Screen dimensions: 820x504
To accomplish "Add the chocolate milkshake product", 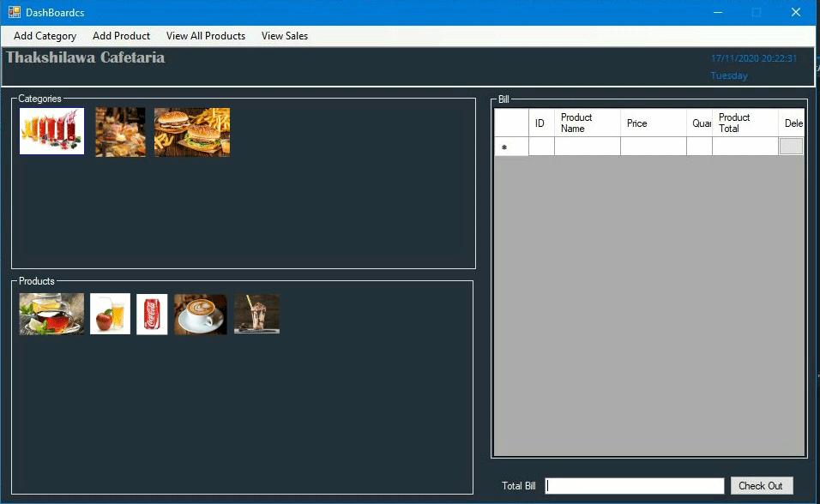I will 256,314.
